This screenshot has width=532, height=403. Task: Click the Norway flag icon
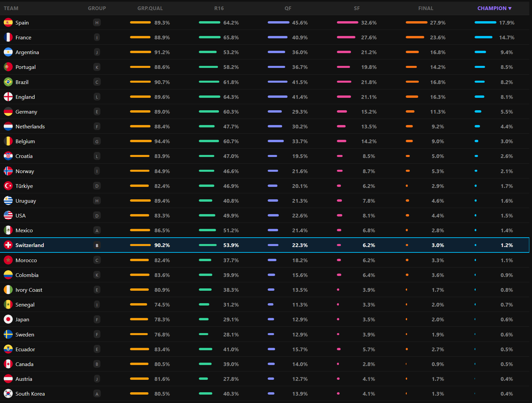click(x=8, y=171)
